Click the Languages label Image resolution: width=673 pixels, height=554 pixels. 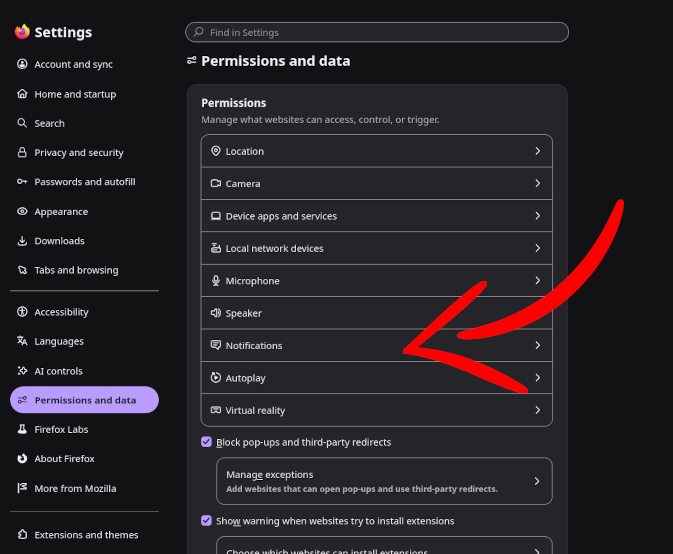coord(59,342)
